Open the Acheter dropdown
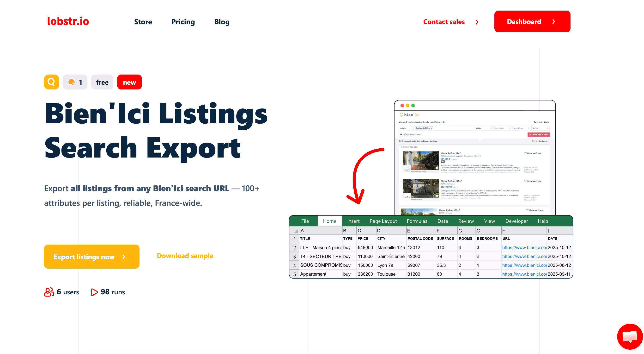The image size is (644, 354). (406, 128)
